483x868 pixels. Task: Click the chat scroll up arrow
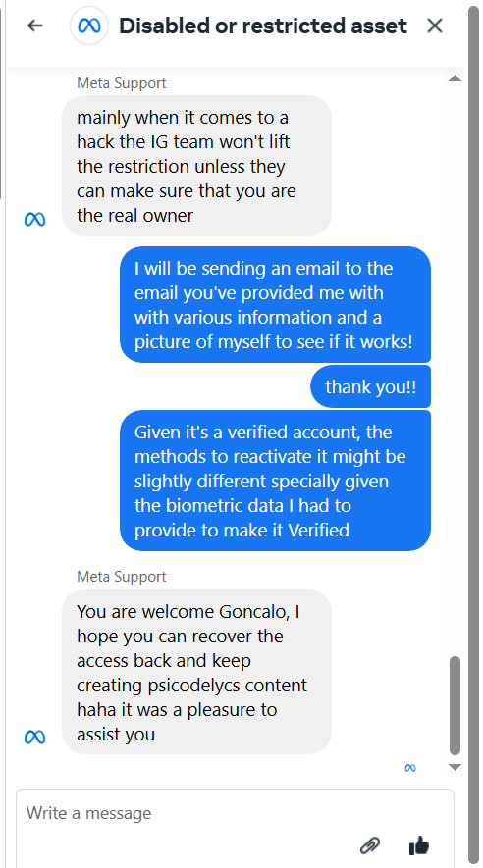click(455, 78)
